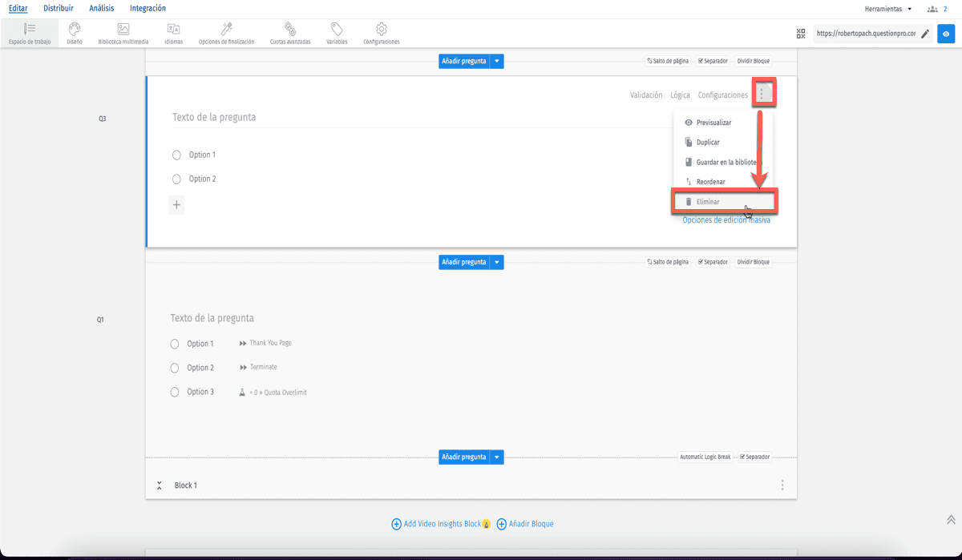
Task: Show the survey QR code icon
Action: pyautogui.click(x=801, y=34)
